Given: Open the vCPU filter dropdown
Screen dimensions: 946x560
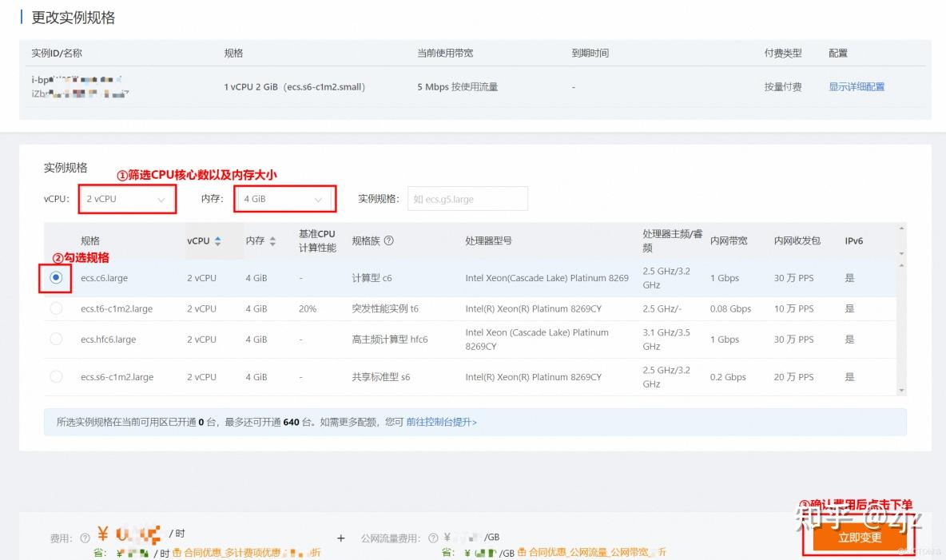Looking at the screenshot, I should pyautogui.click(x=127, y=198).
